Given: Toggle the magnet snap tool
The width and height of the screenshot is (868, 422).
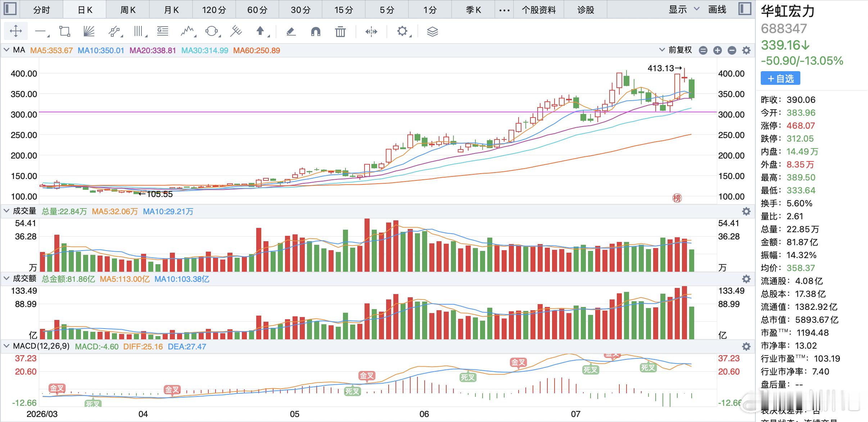Looking at the screenshot, I should [316, 32].
